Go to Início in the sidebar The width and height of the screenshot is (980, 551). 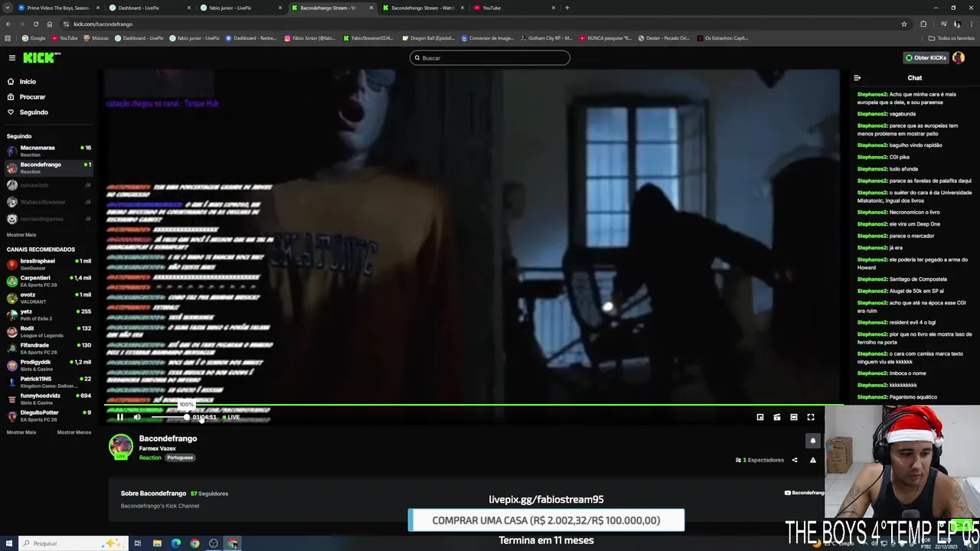point(28,82)
